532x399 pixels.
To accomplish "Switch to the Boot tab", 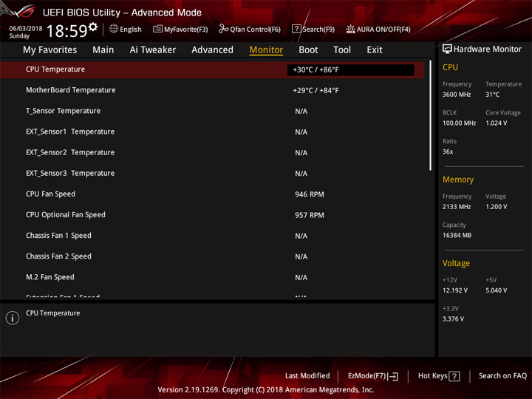I will 308,50.
